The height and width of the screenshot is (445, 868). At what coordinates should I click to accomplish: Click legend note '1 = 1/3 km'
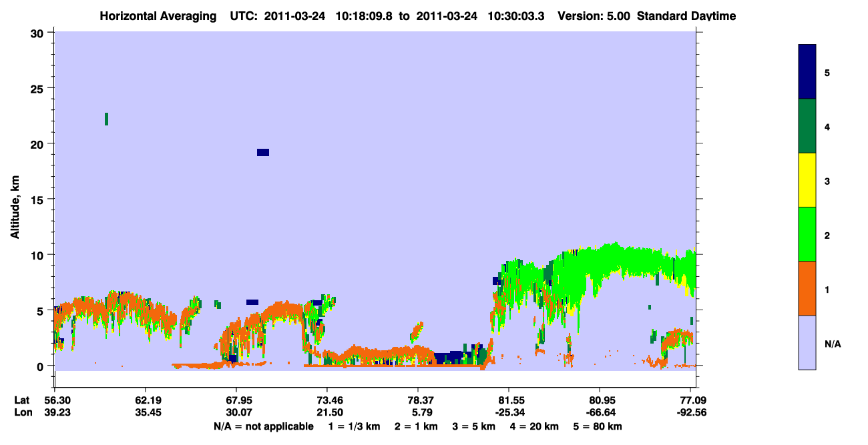[355, 426]
